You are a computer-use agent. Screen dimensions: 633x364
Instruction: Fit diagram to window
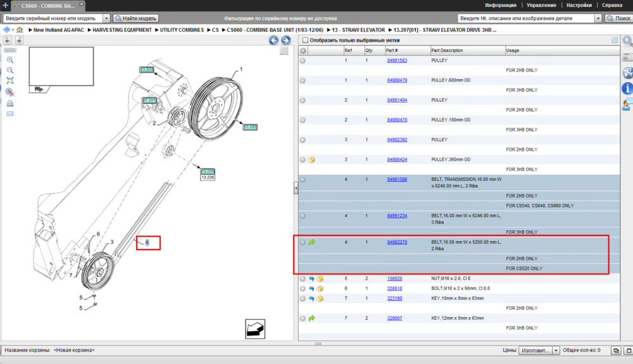[10, 80]
